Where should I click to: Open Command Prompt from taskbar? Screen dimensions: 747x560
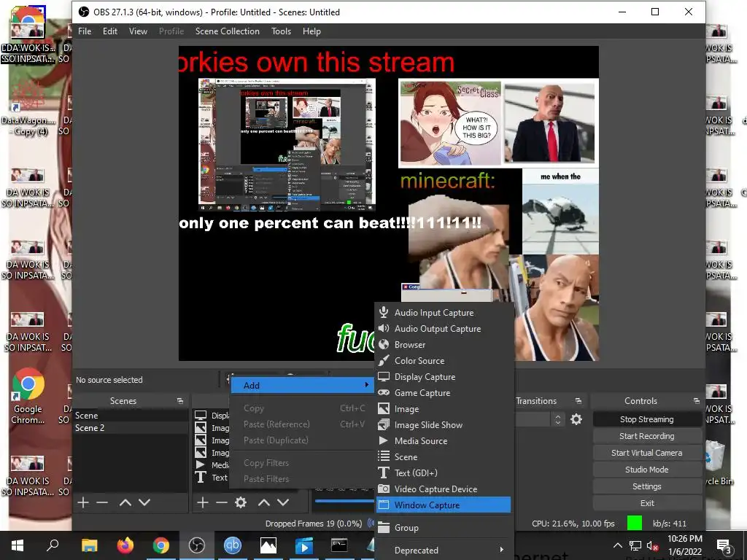tap(339, 545)
